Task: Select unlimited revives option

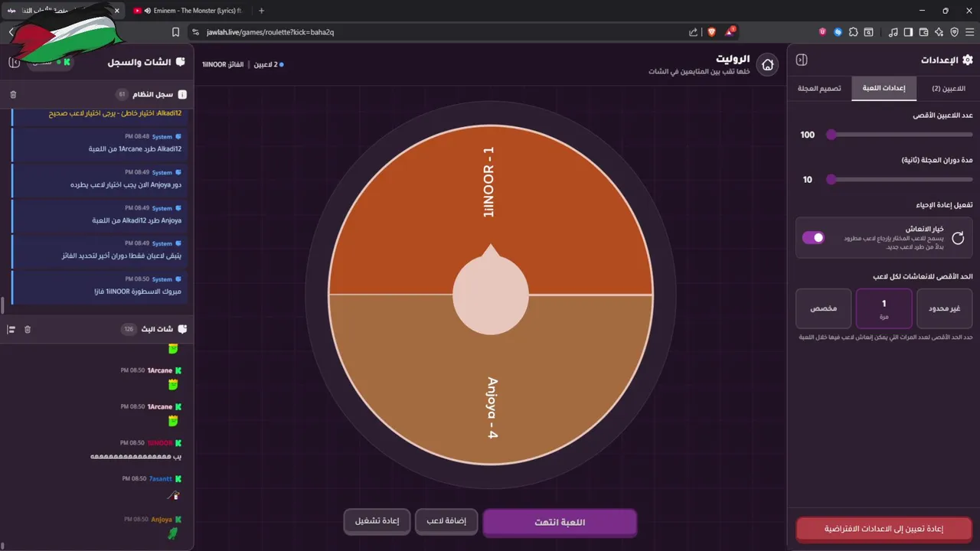Action: [x=945, y=308]
